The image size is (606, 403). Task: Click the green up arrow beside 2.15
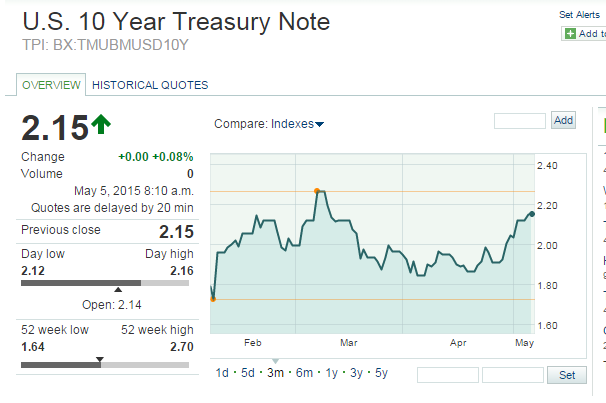tap(101, 124)
